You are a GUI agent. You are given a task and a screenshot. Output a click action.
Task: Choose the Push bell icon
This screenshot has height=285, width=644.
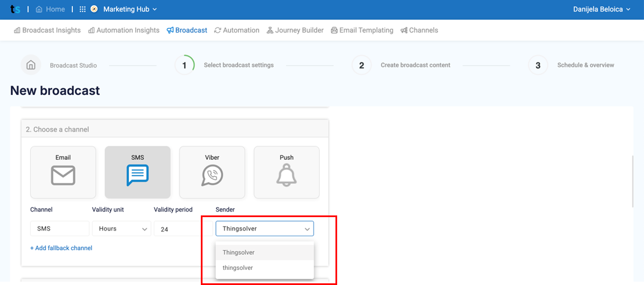[x=286, y=176]
